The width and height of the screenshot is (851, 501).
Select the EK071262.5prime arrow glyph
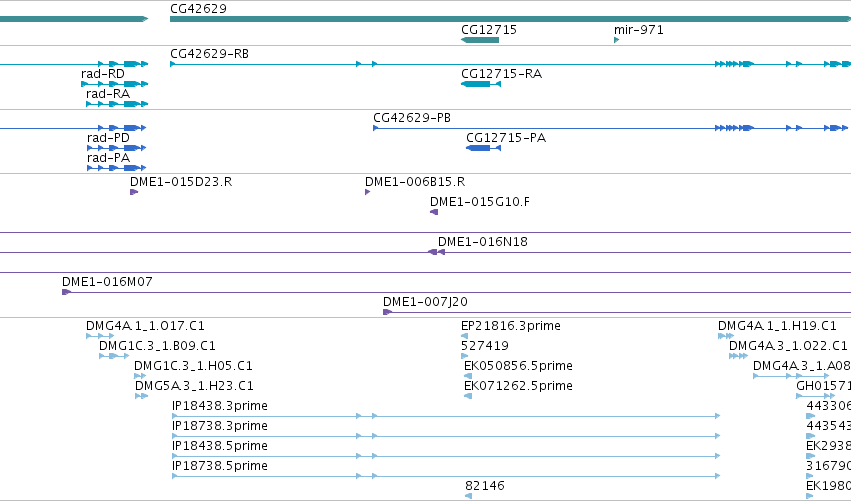tap(468, 396)
